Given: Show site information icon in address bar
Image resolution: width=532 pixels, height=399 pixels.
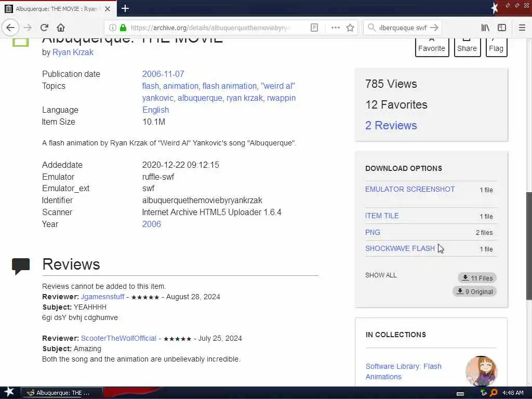Looking at the screenshot, I should [x=113, y=28].
